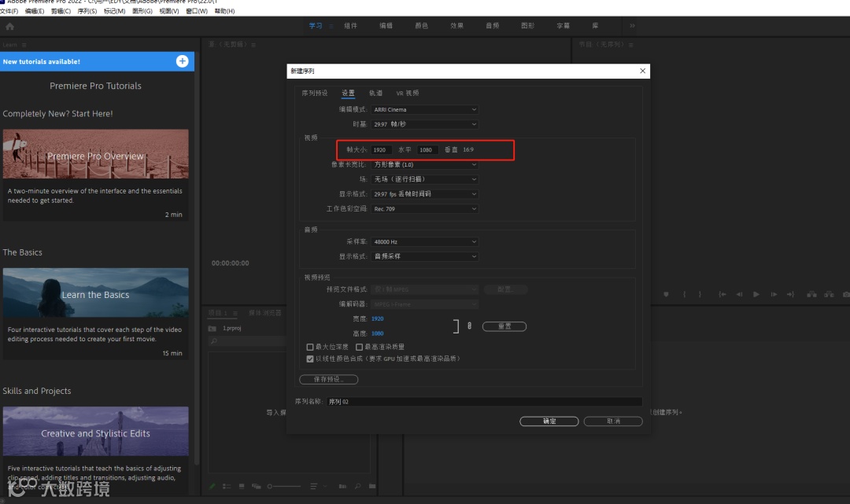Image resolution: width=850 pixels, height=504 pixels.
Task: Click Add Marker in Program monitor
Action: [x=667, y=295]
